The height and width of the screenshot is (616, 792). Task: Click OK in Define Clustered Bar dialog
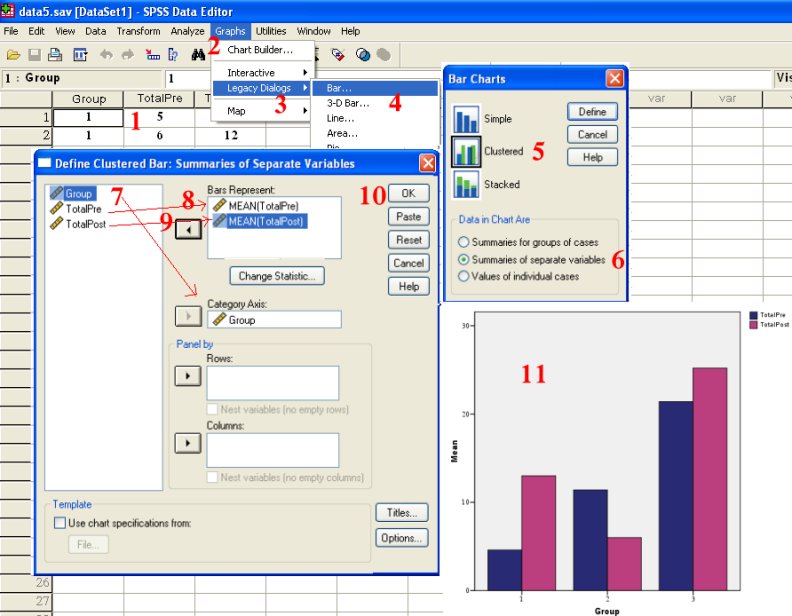tap(409, 193)
